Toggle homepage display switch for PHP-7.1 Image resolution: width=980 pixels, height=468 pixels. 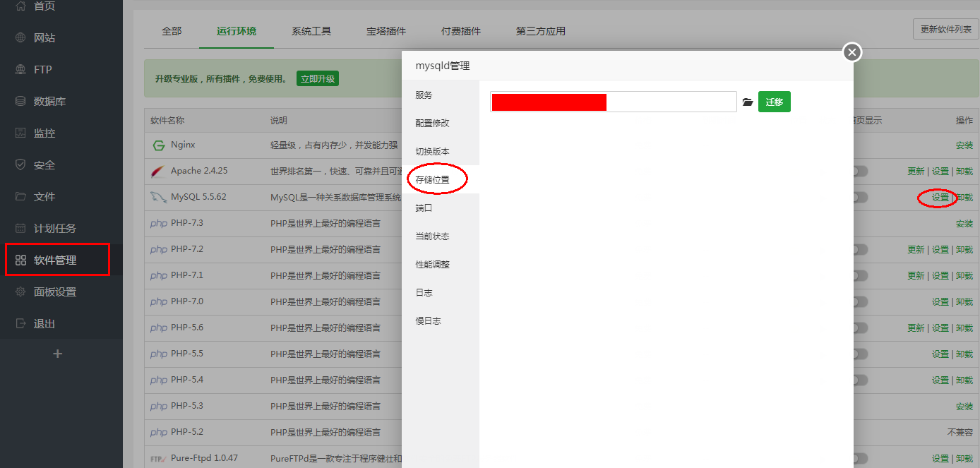pos(861,276)
